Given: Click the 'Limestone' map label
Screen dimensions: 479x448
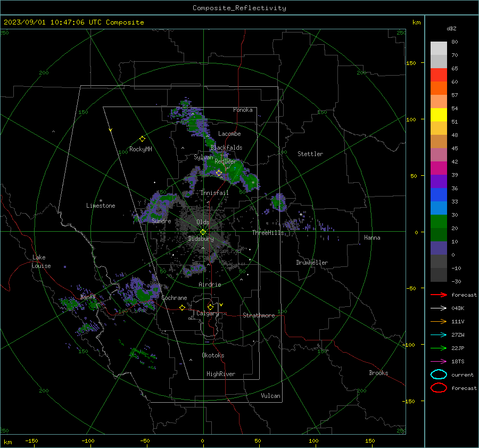Looking at the screenshot, I should tap(101, 206).
